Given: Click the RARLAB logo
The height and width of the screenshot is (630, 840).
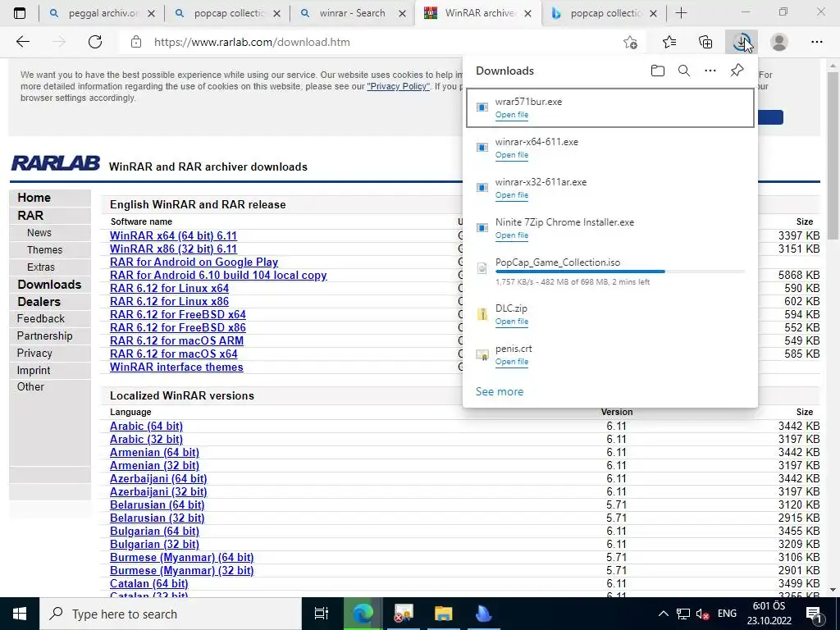Looking at the screenshot, I should (55, 163).
